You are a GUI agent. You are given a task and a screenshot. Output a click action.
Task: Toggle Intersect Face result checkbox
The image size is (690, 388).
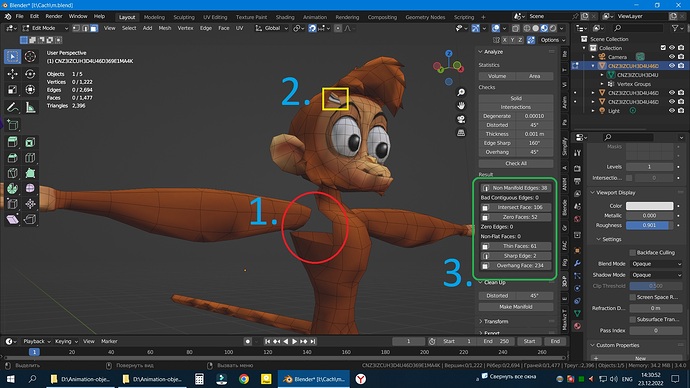click(485, 207)
